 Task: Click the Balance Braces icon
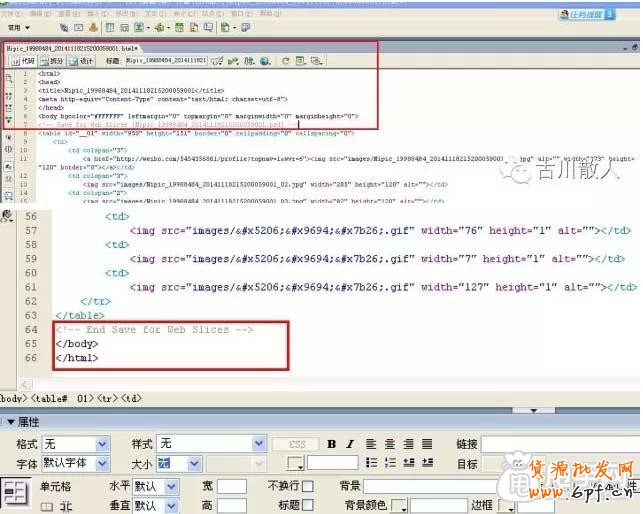click(x=9, y=149)
